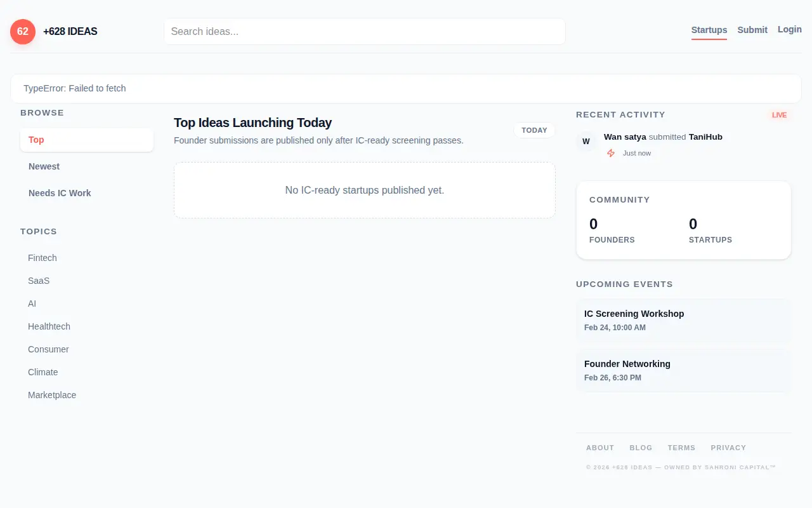Go to the Submit page
The width and height of the screenshot is (812, 508).
tap(752, 30)
